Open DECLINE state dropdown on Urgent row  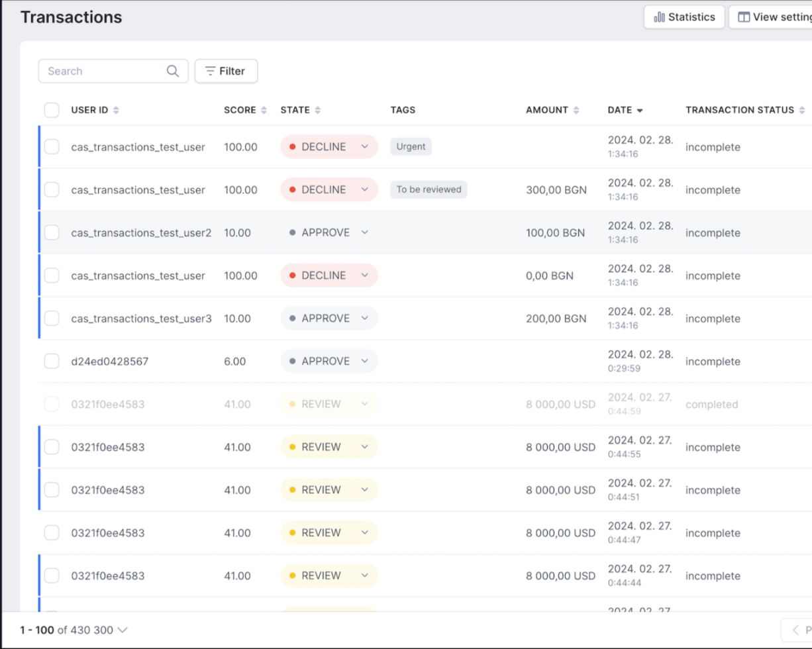[329, 147]
